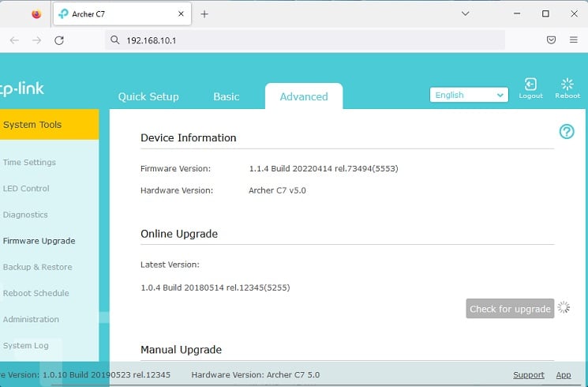This screenshot has width=588, height=387.
Task: Reload the current page
Action: [x=59, y=40]
